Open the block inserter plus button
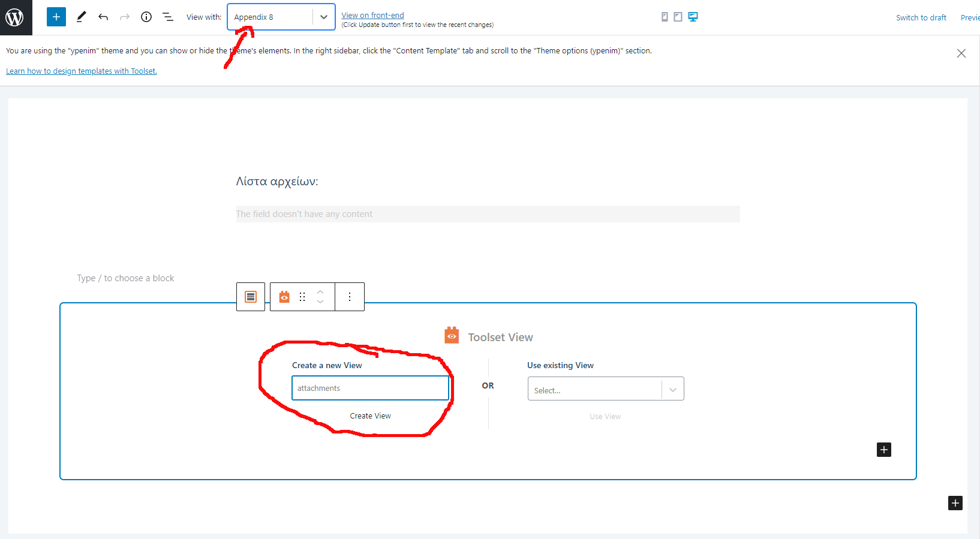 pyautogui.click(x=56, y=17)
